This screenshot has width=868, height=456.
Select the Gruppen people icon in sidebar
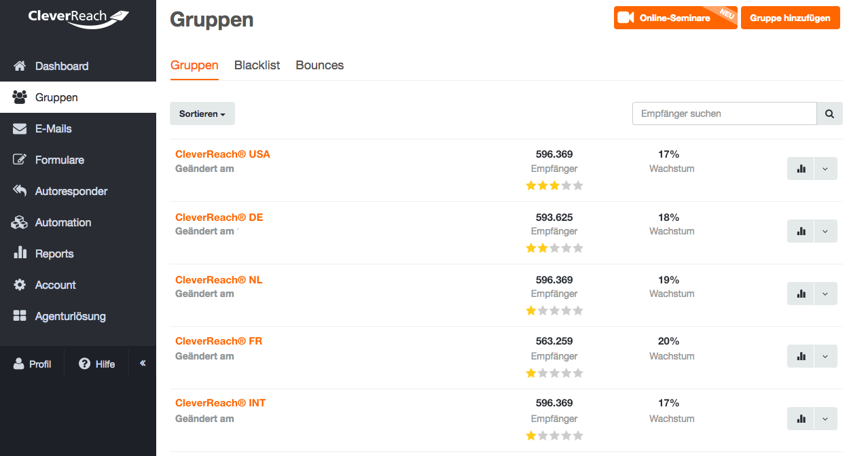(x=20, y=97)
